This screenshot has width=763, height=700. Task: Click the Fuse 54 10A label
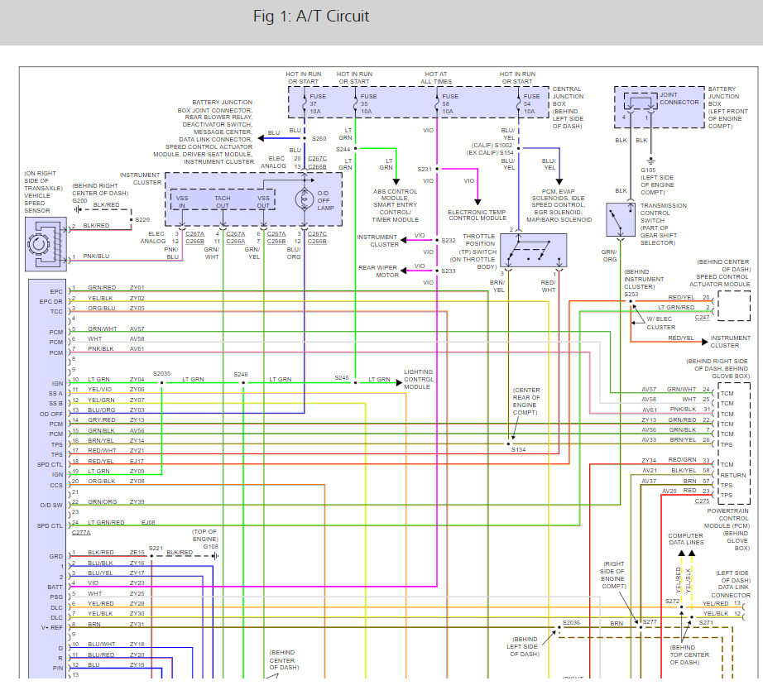click(x=531, y=103)
